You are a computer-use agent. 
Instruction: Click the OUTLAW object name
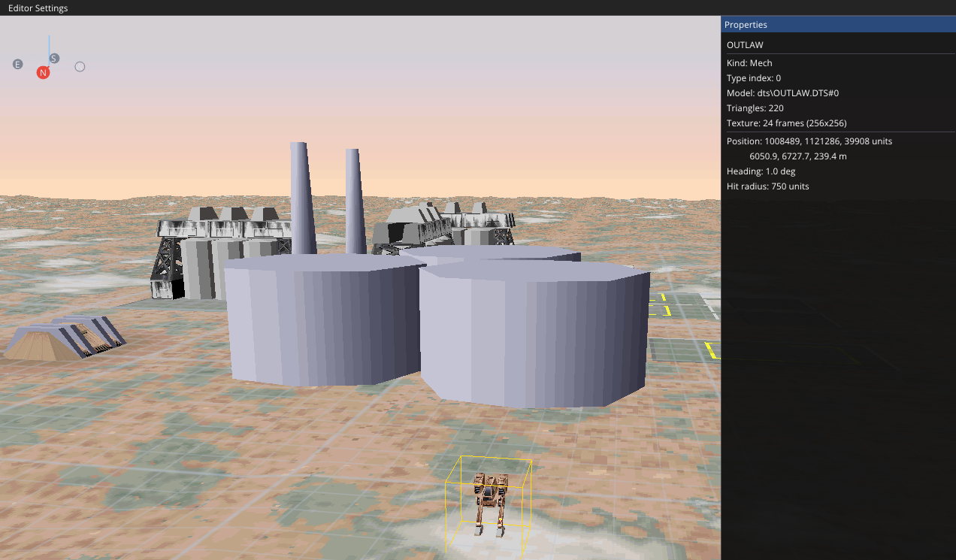click(x=745, y=45)
